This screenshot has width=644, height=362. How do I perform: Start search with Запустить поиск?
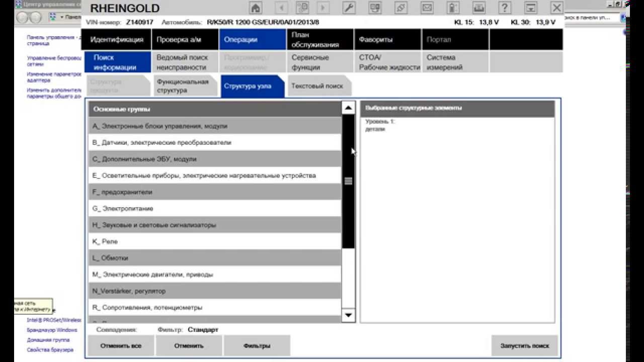point(525,345)
